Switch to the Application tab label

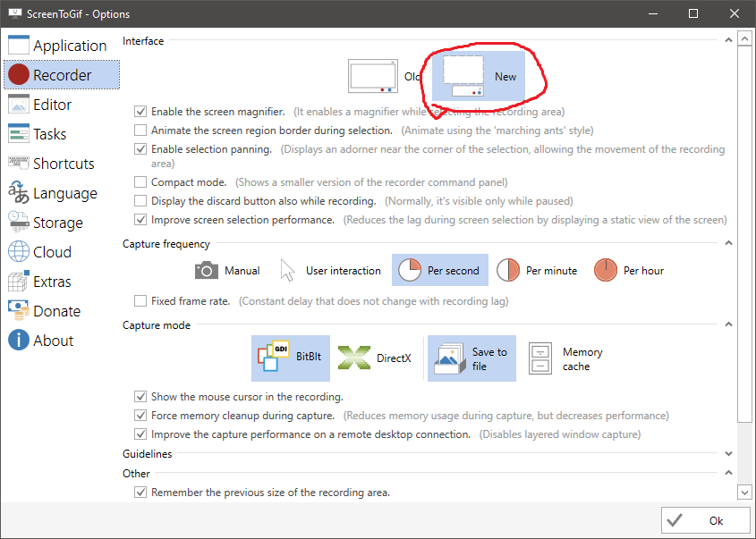(x=70, y=46)
